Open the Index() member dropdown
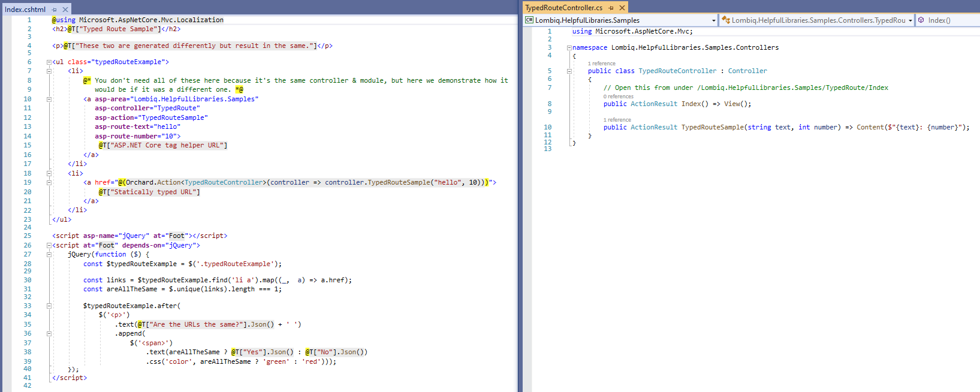The height and width of the screenshot is (392, 980). (948, 20)
